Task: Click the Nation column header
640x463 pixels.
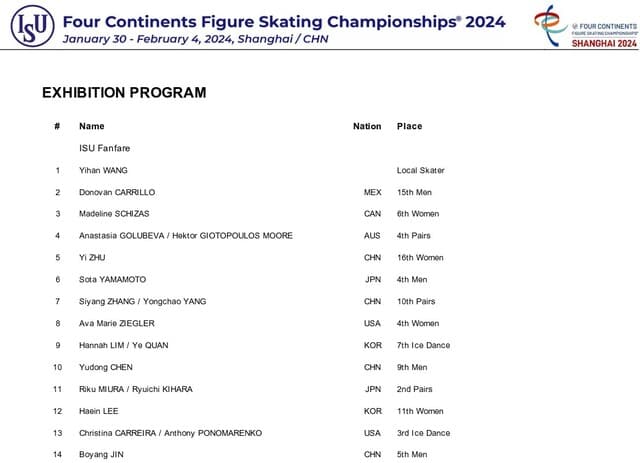Action: pos(367,126)
